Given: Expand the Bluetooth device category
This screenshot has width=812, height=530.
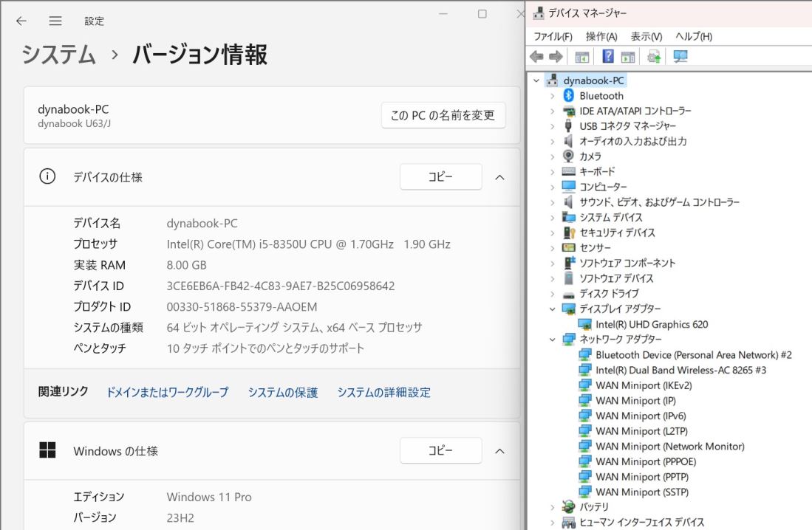Looking at the screenshot, I should click(x=552, y=96).
